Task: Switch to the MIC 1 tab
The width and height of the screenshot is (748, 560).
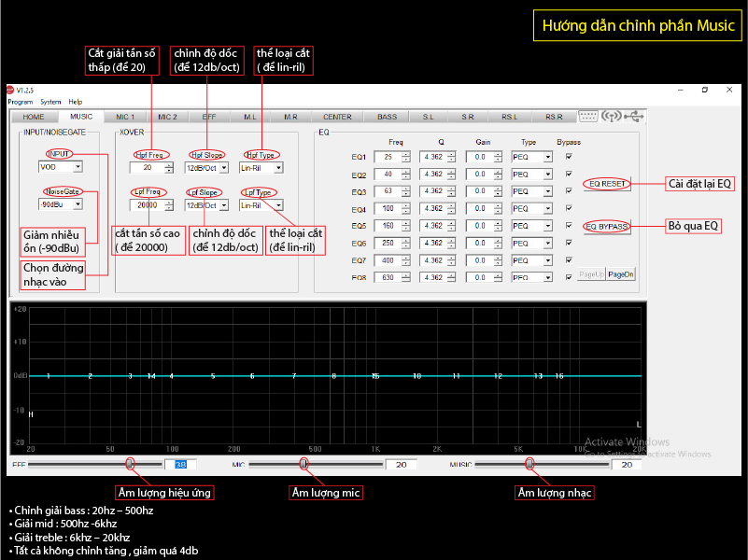Action: pos(125,117)
